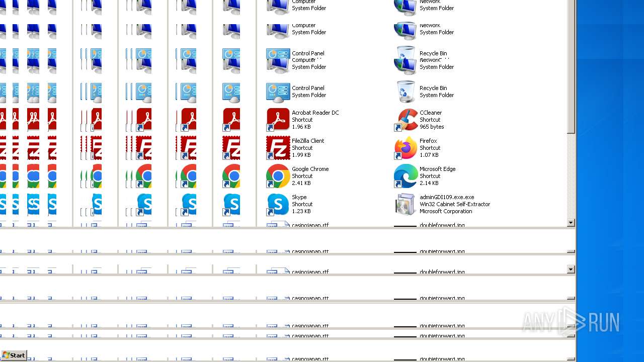Select the Control Panel icon directly above Acrobat Reader
644x362 pixels.
tap(278, 92)
